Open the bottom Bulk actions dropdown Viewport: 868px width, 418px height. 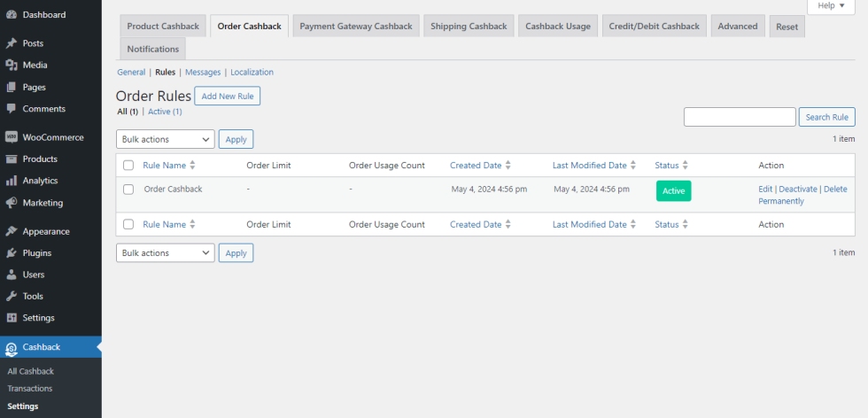pos(165,253)
